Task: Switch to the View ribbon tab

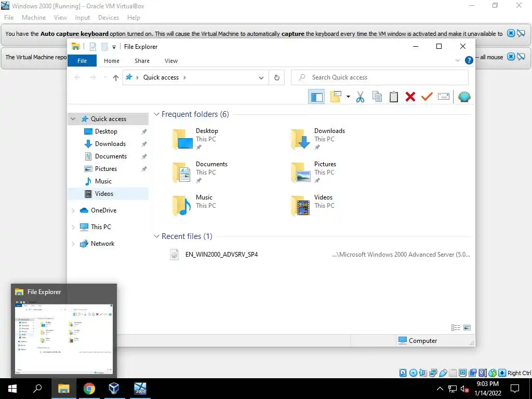Action: (171, 61)
